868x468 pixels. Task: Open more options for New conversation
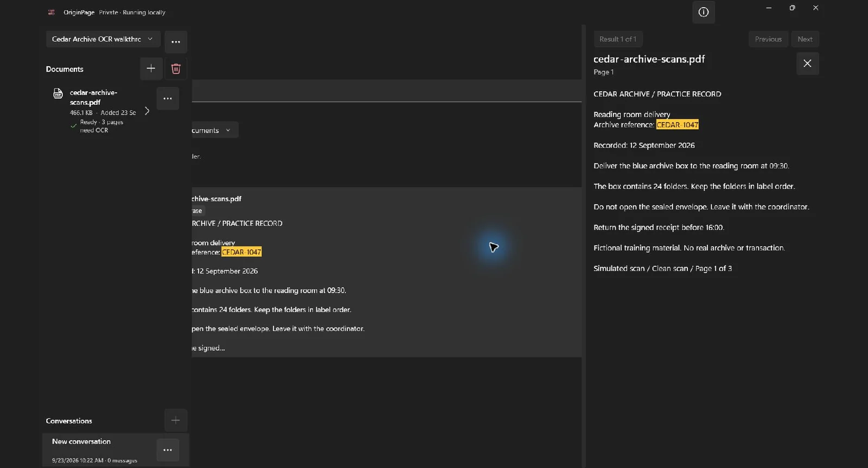pyautogui.click(x=168, y=450)
